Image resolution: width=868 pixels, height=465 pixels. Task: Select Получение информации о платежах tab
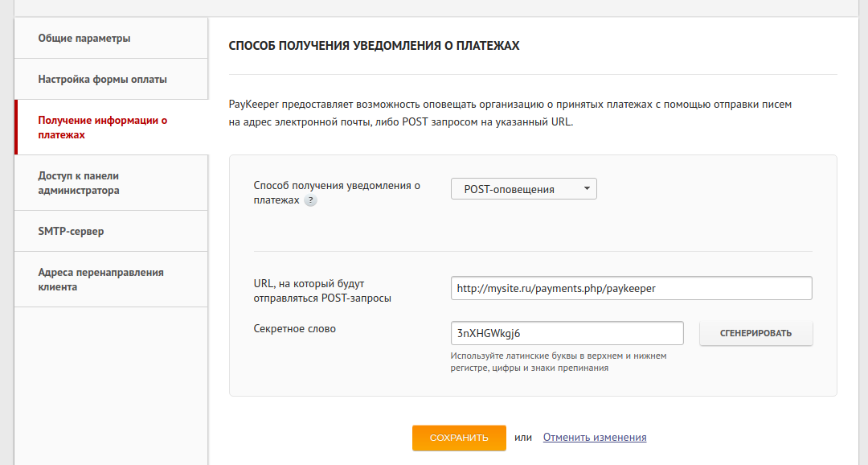coord(103,128)
